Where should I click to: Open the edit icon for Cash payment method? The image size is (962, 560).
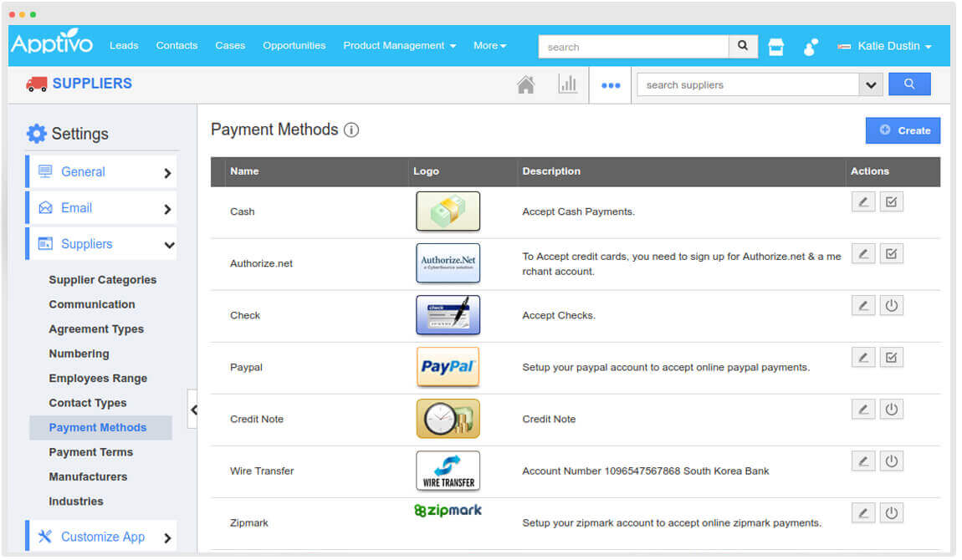[863, 201]
